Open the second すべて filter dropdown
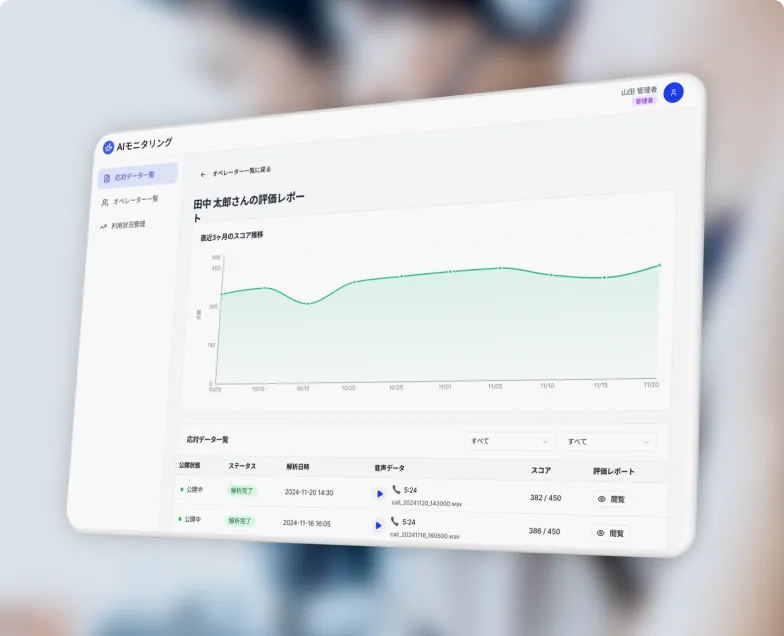 tap(608, 442)
